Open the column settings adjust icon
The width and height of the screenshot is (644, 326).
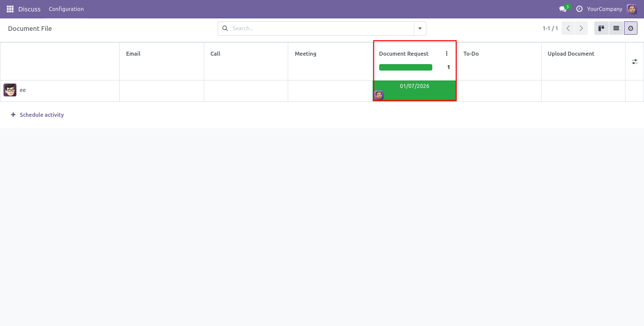(635, 62)
